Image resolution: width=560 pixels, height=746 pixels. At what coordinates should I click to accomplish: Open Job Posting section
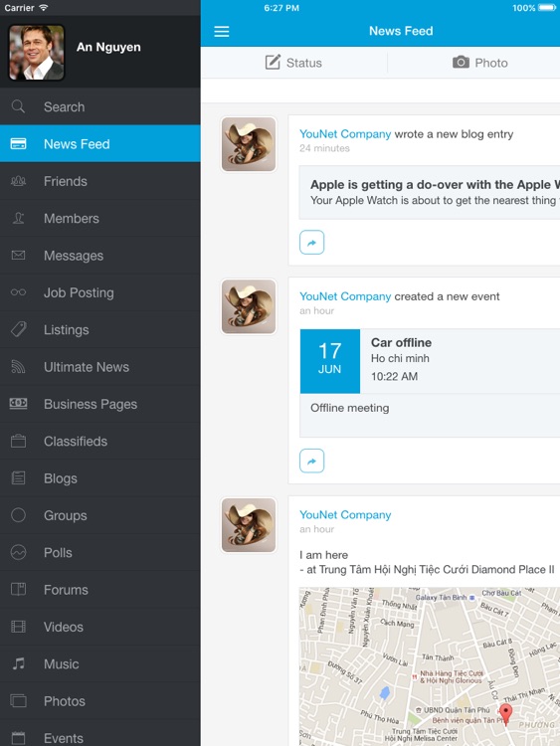(x=99, y=292)
